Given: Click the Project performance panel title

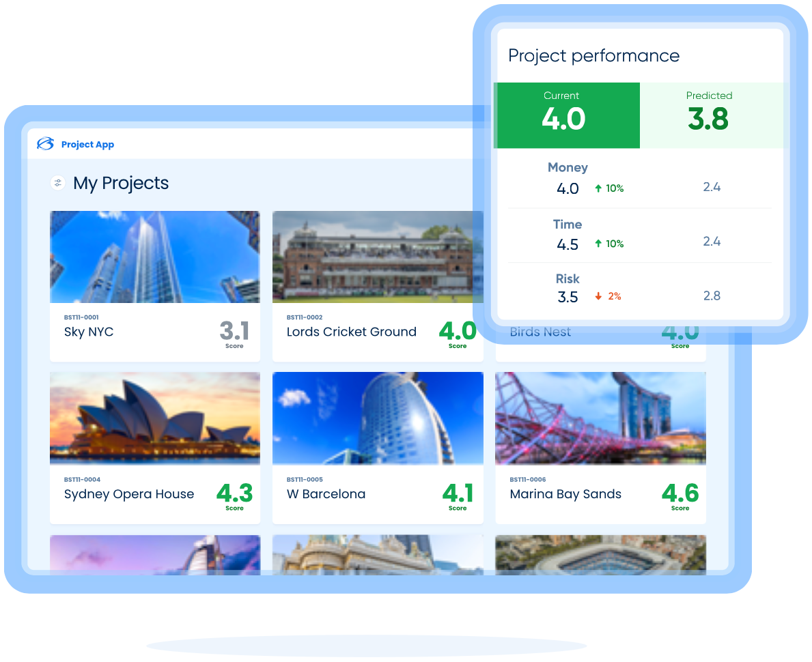Looking at the screenshot, I should (593, 55).
